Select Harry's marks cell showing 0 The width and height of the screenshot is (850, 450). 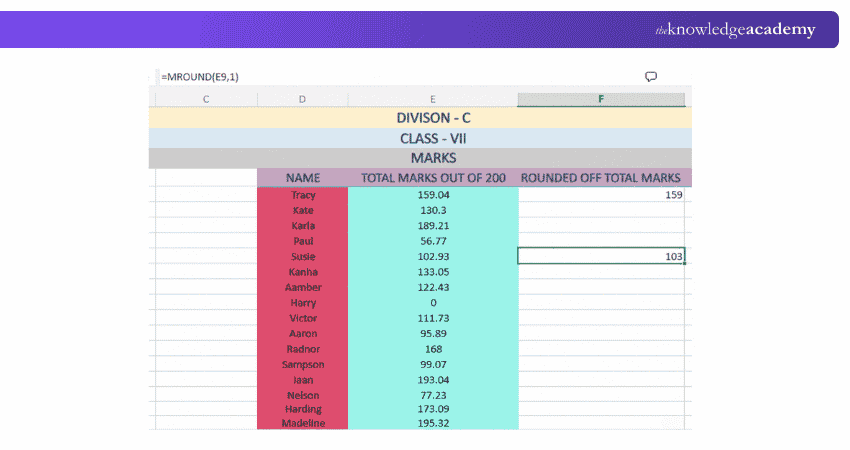(433, 303)
